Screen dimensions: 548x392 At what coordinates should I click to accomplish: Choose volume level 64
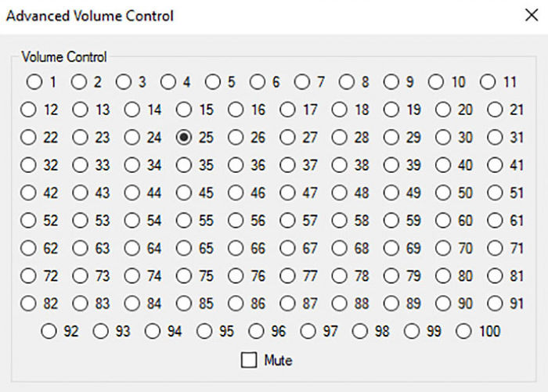point(132,248)
